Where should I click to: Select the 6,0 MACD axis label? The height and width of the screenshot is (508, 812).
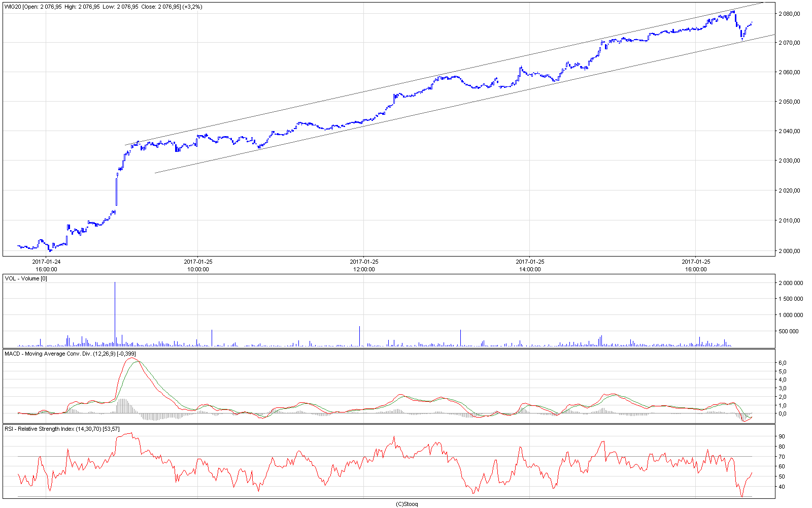click(x=783, y=363)
